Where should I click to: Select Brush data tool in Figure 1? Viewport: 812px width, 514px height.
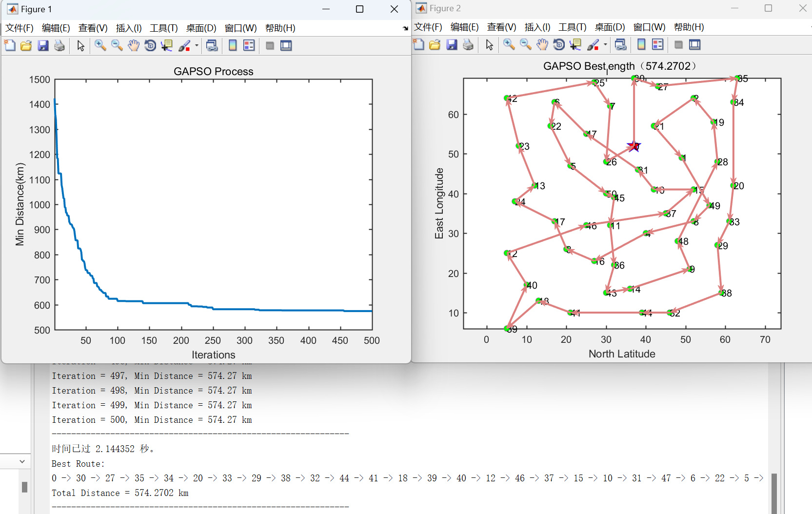click(184, 46)
